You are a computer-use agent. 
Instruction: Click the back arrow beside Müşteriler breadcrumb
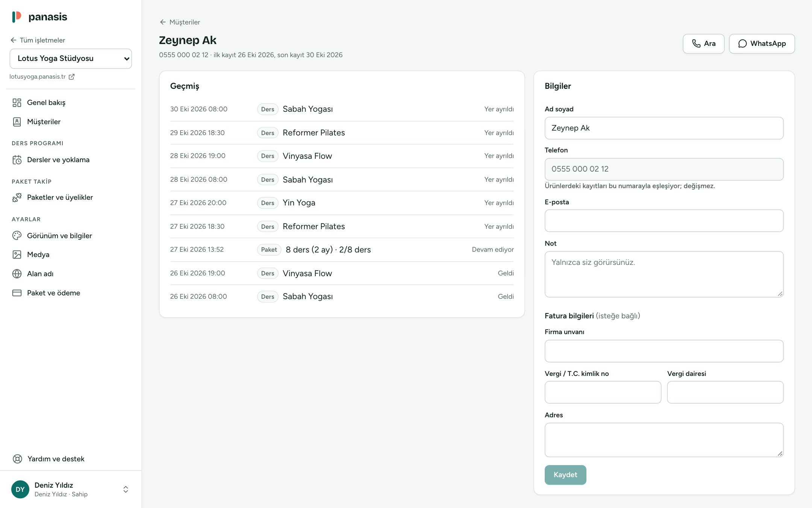coord(163,22)
